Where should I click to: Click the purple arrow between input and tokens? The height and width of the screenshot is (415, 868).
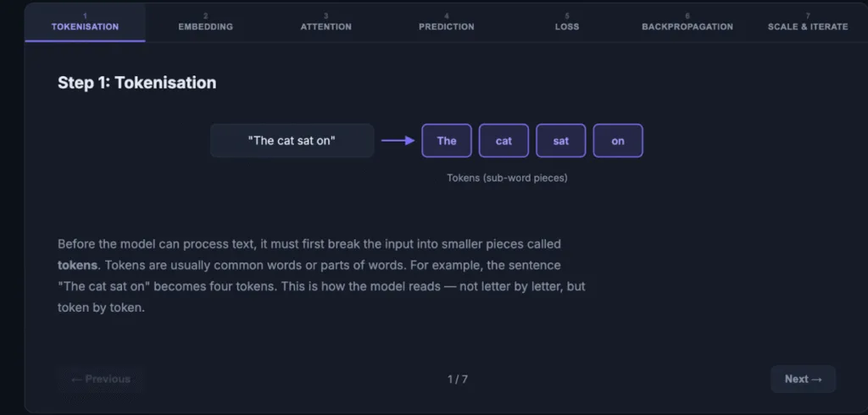[398, 141]
